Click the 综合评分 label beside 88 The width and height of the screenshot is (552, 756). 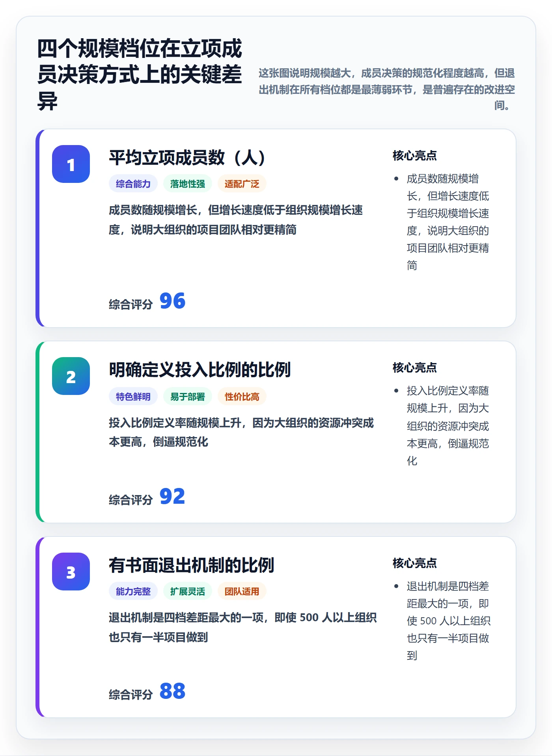click(131, 695)
